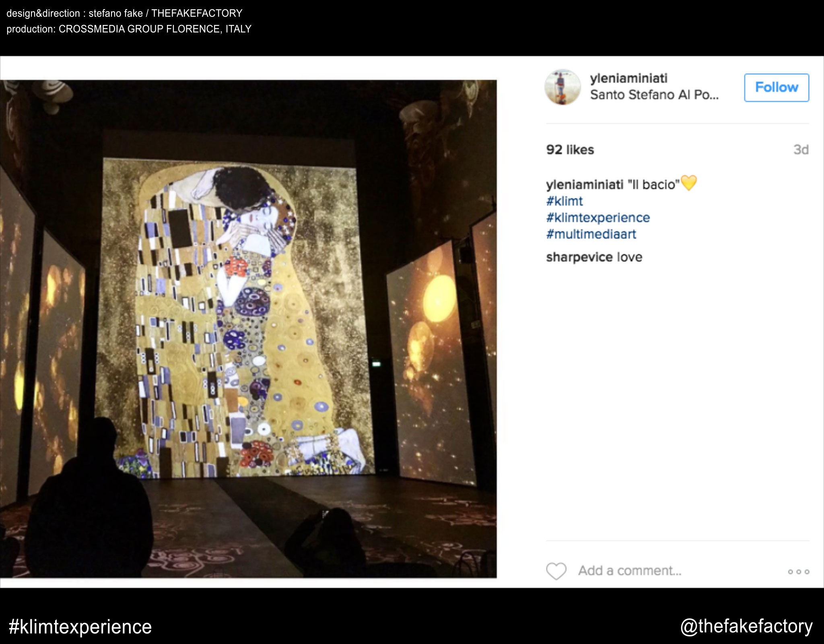Image resolution: width=824 pixels, height=644 pixels.
Task: Open Santo Stefano Al Po location link
Action: 654,95
